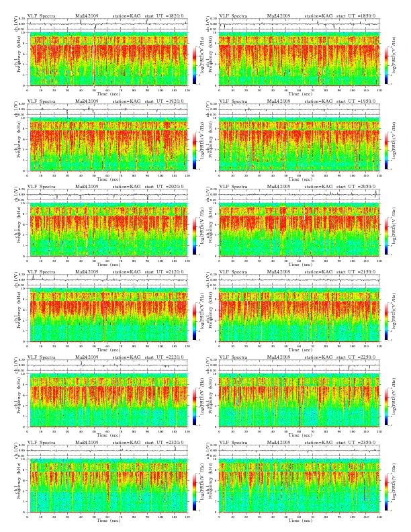The image size is (411, 532).
Task: Click the title text 'start UT =2150:0'
Action: click(356, 272)
